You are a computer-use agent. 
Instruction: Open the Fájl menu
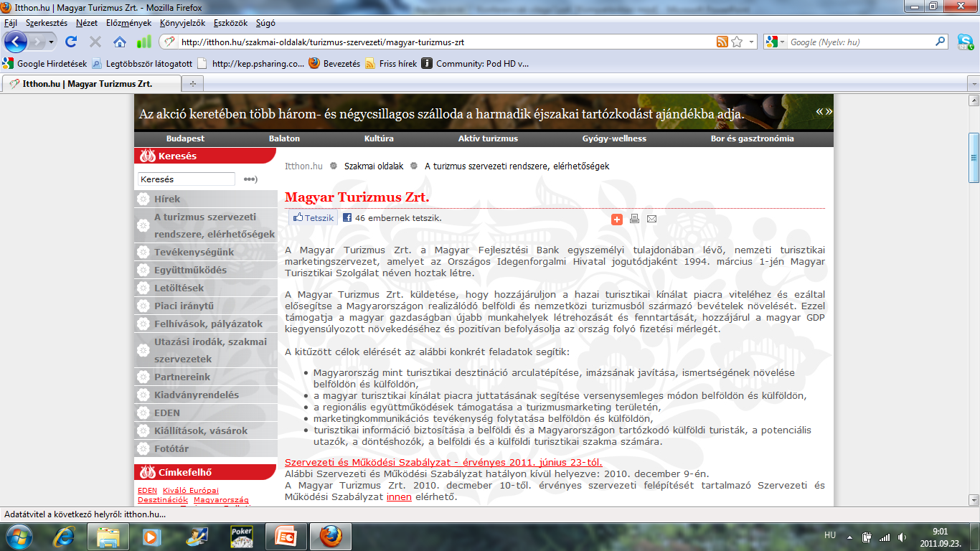[11, 23]
